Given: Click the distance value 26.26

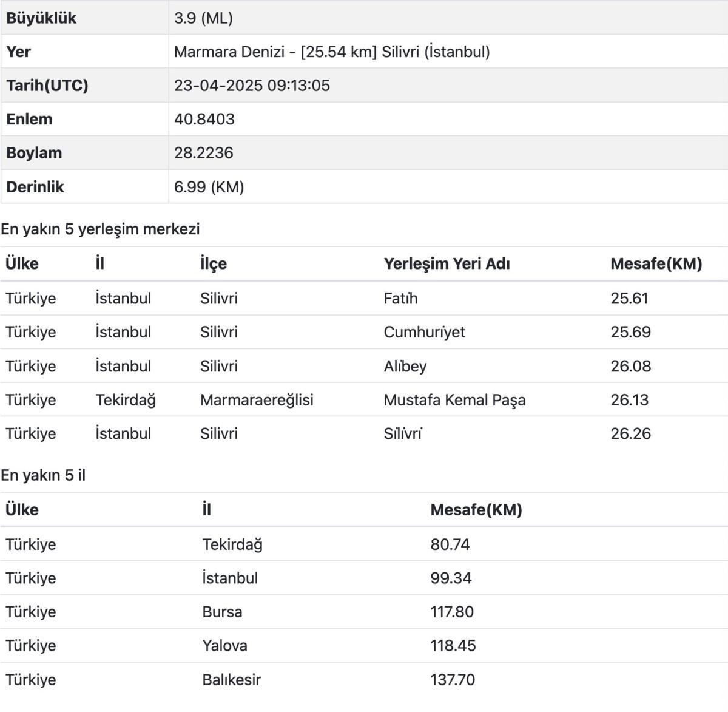Looking at the screenshot, I should [x=630, y=433].
